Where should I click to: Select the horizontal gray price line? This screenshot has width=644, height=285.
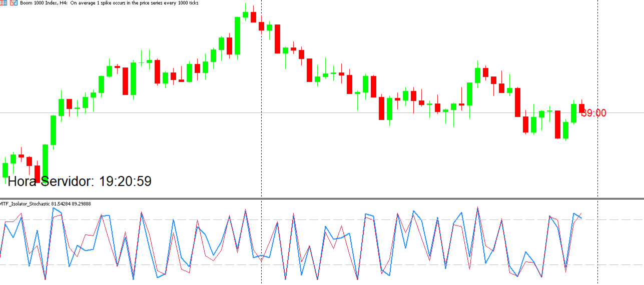322,112
